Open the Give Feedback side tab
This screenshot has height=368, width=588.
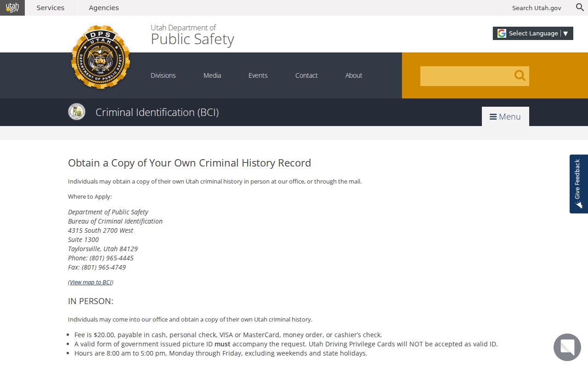tap(579, 184)
